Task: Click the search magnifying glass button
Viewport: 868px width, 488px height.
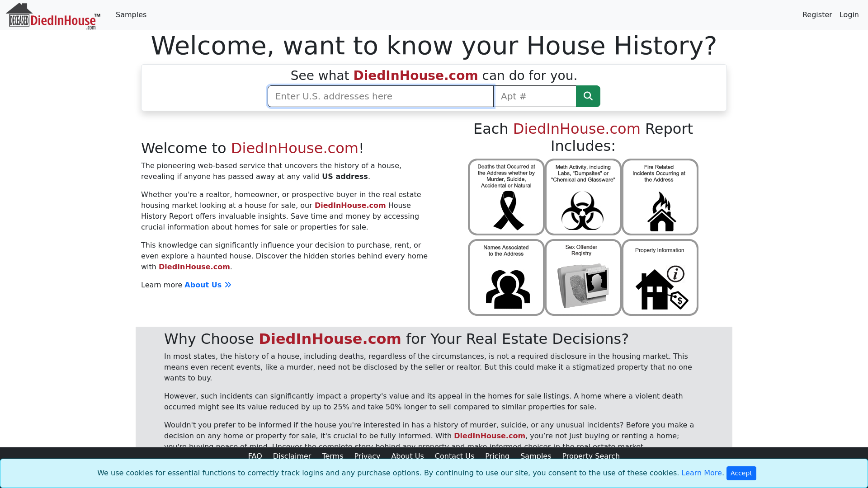Action: 588,96
